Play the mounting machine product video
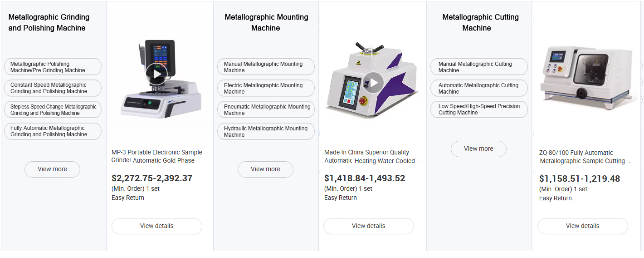 (373, 83)
